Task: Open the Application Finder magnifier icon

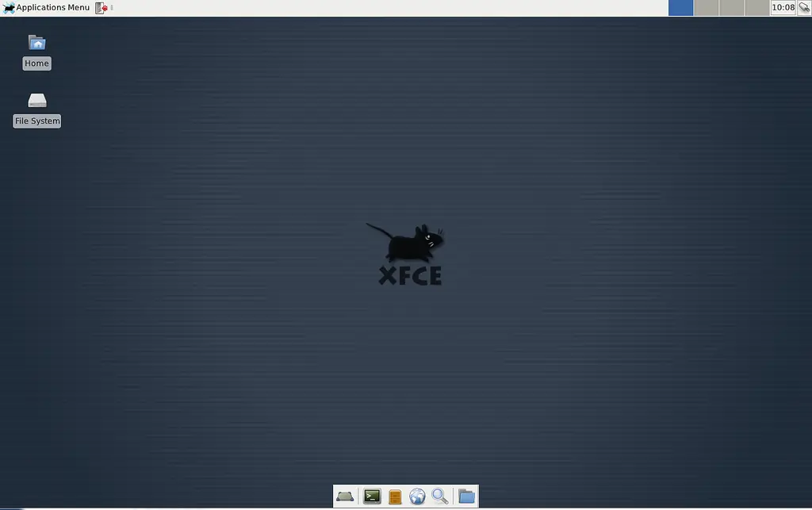Action: click(440, 497)
